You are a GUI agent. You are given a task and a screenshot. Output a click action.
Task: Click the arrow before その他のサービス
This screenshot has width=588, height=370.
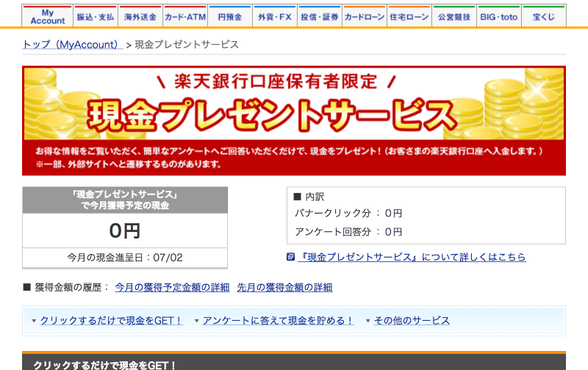tap(368, 321)
